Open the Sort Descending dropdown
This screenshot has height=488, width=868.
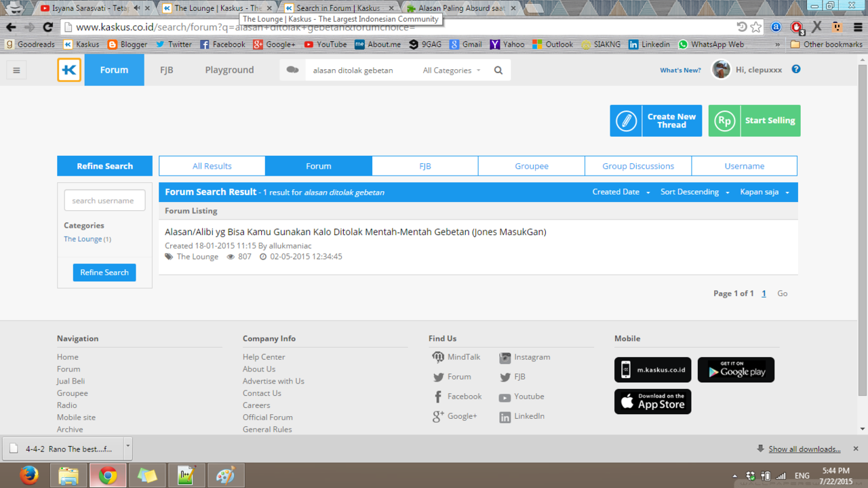pyautogui.click(x=695, y=192)
